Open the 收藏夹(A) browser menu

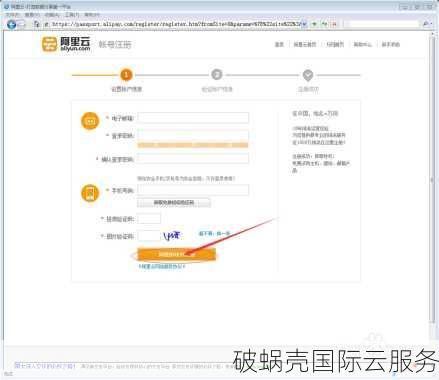point(52,15)
